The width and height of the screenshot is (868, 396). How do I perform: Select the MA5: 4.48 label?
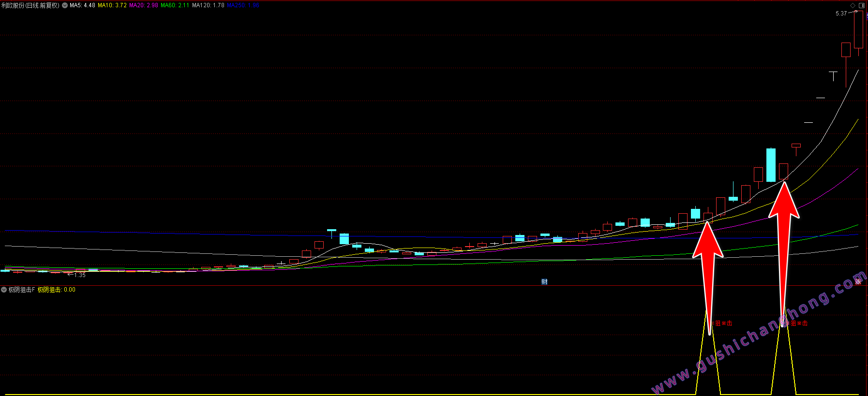click(x=82, y=5)
